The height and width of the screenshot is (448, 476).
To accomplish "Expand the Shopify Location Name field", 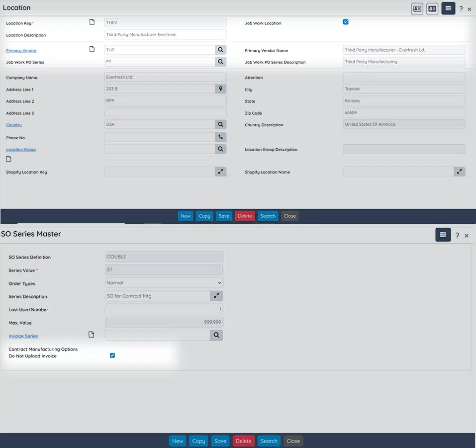I will point(459,172).
